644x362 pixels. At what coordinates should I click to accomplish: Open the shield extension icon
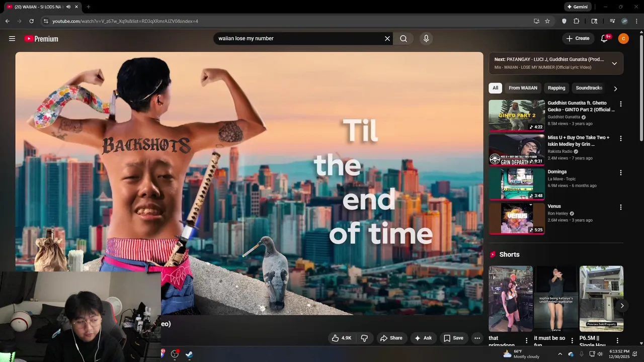564,21
